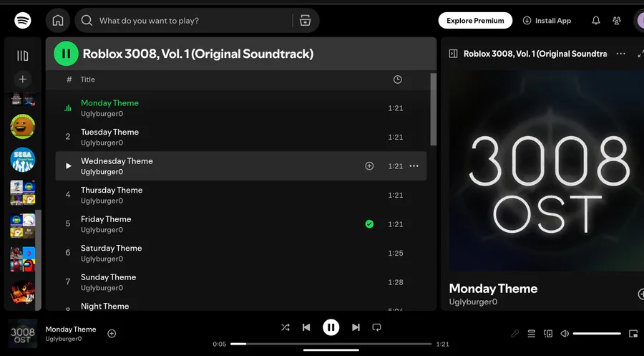Viewport: 644px width, 356px height.
Task: Select Thursday Theme track
Action: pyautogui.click(x=240, y=195)
